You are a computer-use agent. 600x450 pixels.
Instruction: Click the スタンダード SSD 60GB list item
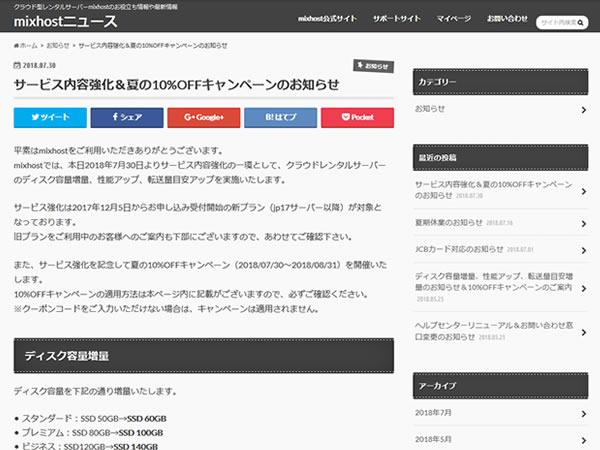90,419
